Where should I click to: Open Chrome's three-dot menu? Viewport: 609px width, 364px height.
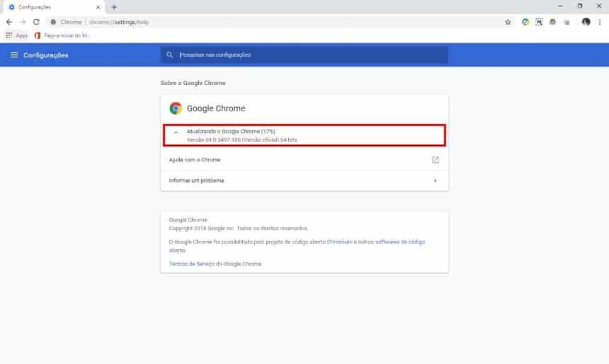[x=600, y=22]
